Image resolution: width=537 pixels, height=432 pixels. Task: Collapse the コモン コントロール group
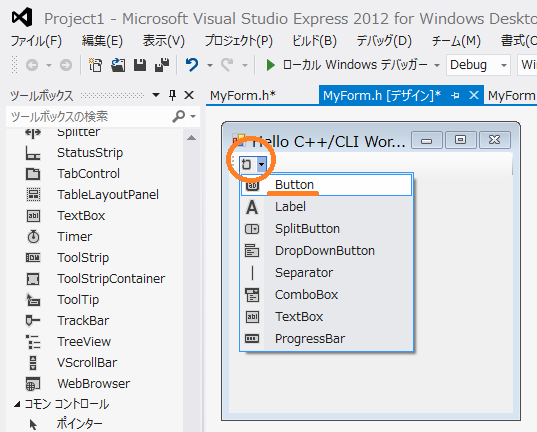coord(17,405)
